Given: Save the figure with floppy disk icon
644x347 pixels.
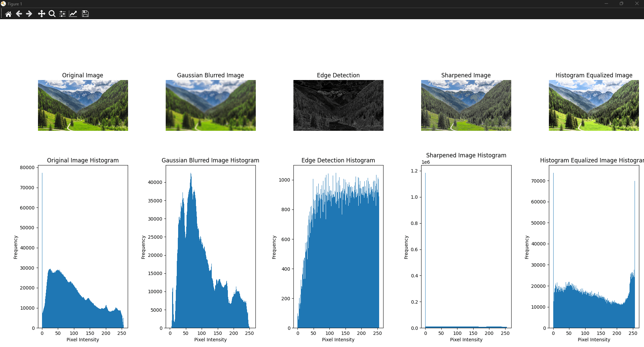Looking at the screenshot, I should pyautogui.click(x=85, y=14).
